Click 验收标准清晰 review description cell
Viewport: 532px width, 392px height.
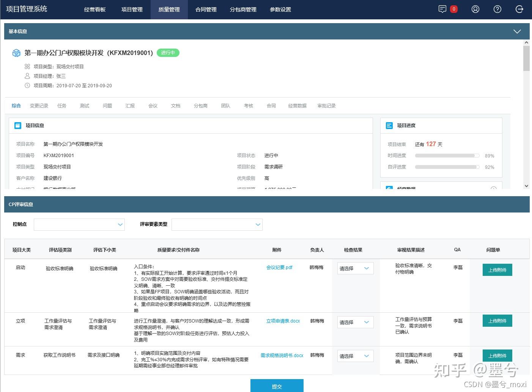[x=414, y=269]
